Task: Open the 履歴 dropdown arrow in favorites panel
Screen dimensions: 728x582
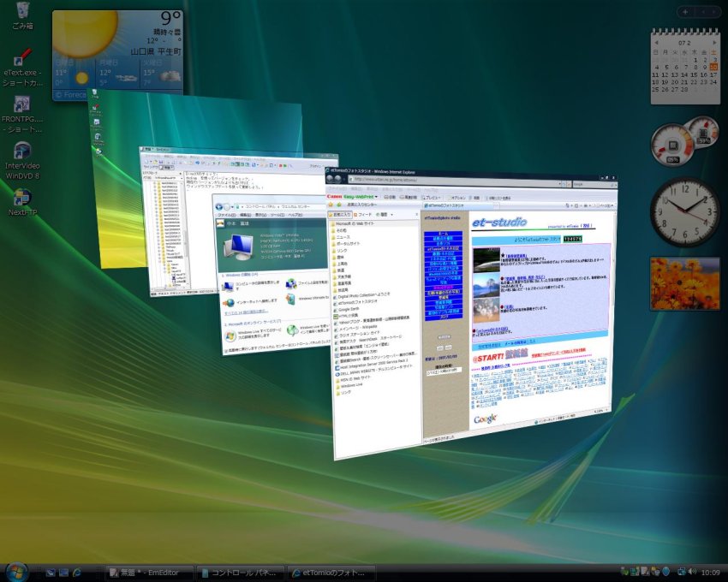Action: pos(391,215)
